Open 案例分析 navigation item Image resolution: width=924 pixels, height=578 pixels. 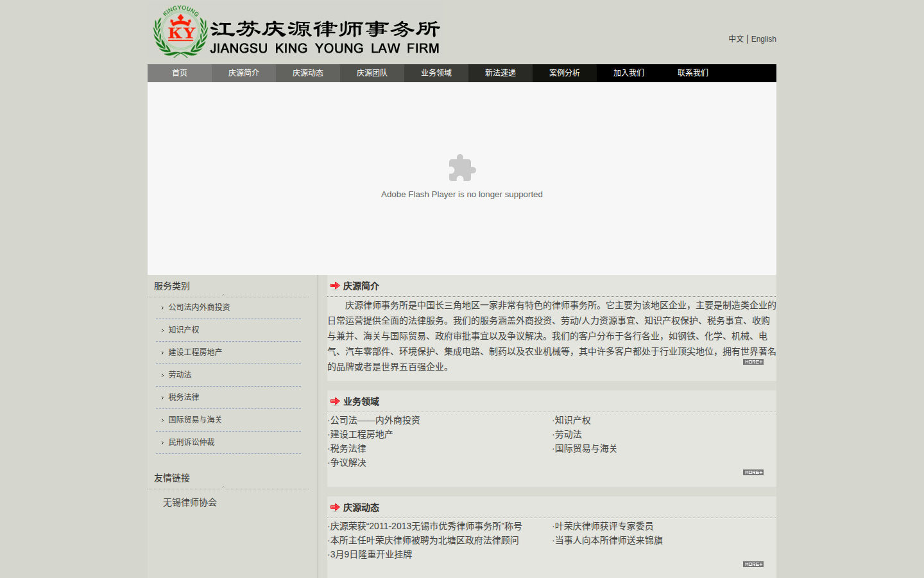(x=565, y=73)
